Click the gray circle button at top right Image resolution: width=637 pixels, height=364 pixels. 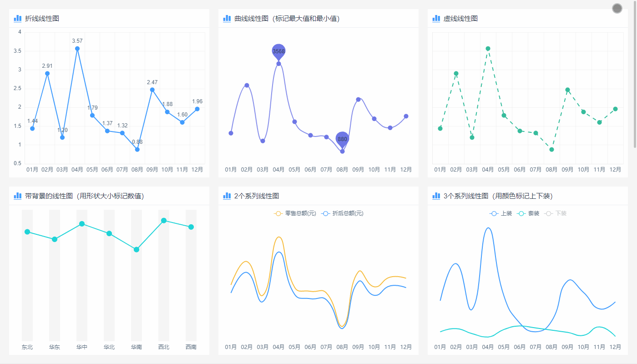coord(617,8)
